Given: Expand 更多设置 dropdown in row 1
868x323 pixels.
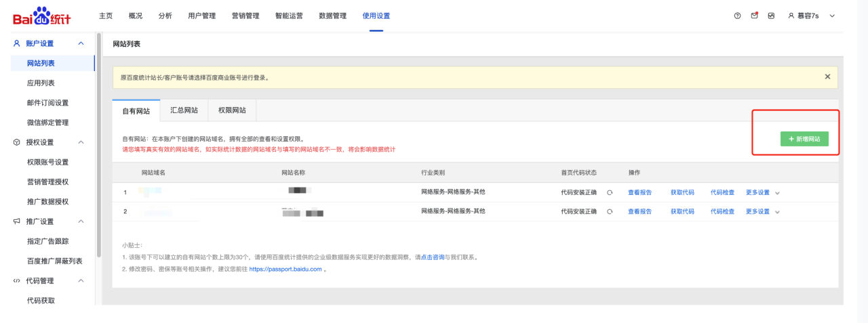Looking at the screenshot, I should tap(777, 193).
